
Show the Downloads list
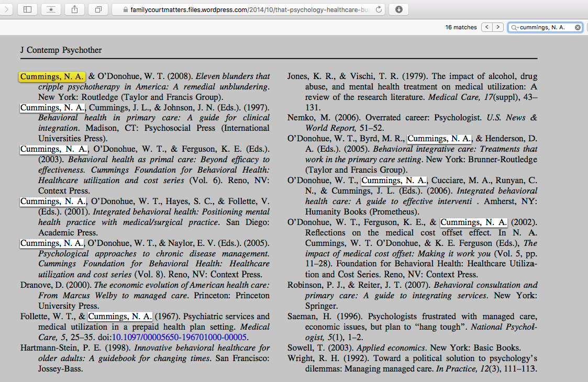click(x=399, y=9)
